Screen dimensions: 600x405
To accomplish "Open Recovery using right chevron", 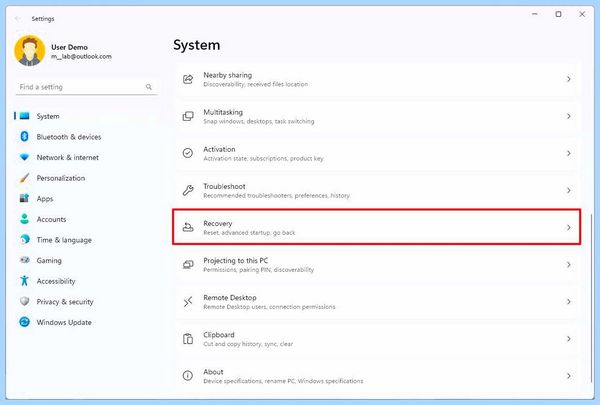I will click(569, 227).
